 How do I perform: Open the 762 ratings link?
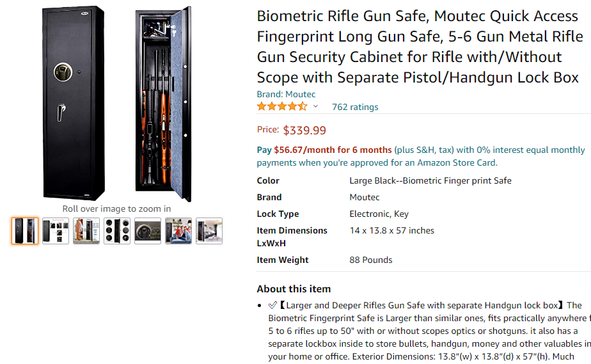pos(355,107)
